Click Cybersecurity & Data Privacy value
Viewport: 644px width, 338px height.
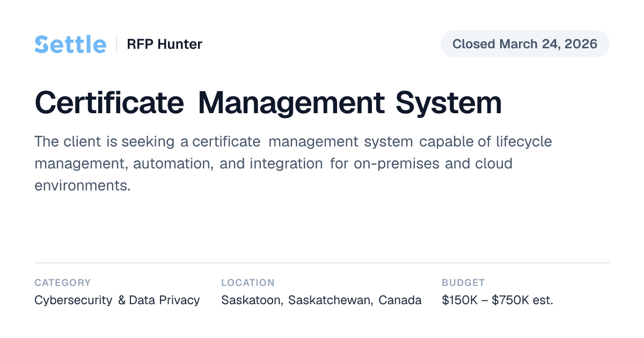coord(117,300)
